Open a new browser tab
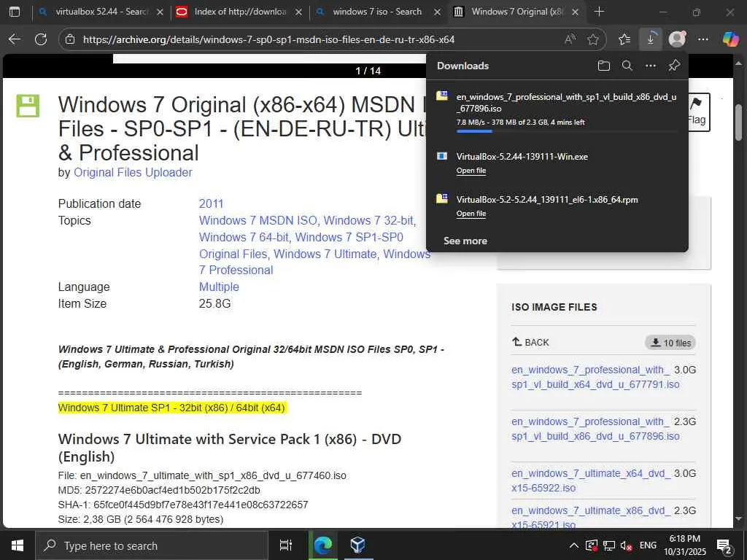Viewport: 747px width, 560px height. [x=600, y=12]
